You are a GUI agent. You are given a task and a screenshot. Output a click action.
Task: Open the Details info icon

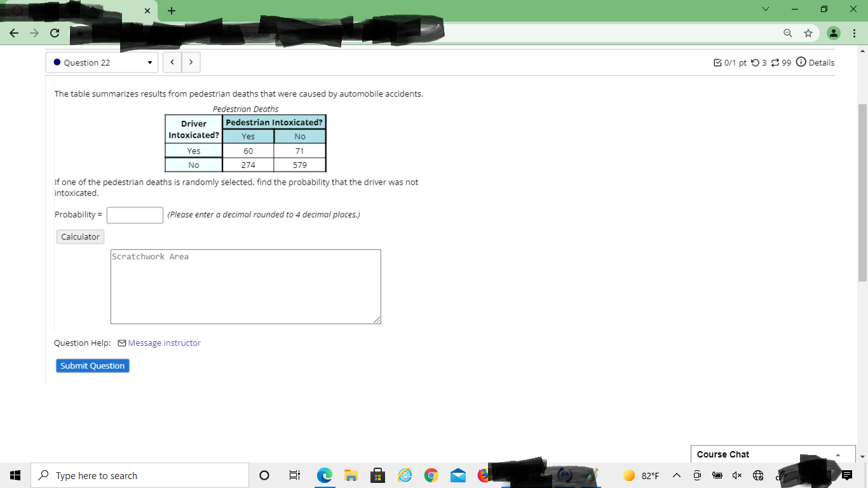[x=801, y=62]
